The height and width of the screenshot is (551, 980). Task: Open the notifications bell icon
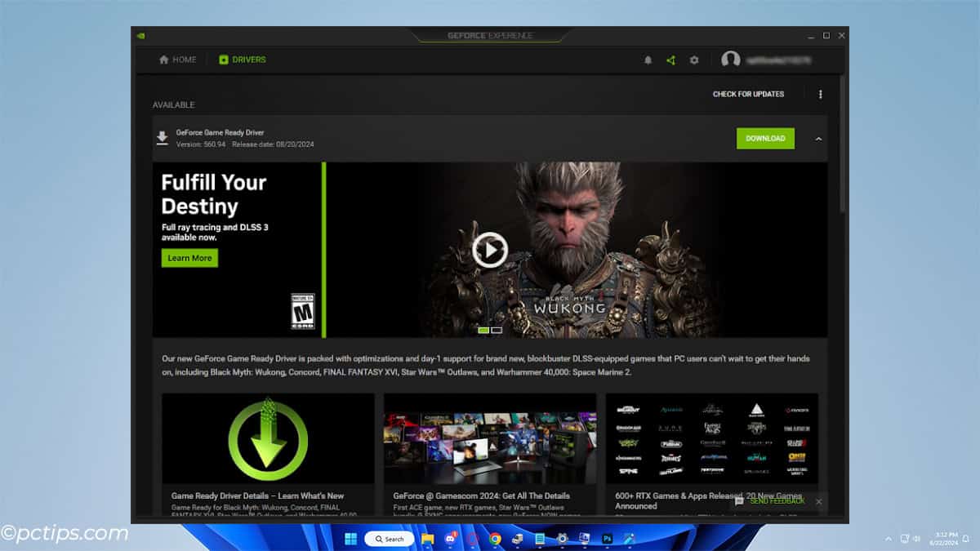pyautogui.click(x=649, y=60)
